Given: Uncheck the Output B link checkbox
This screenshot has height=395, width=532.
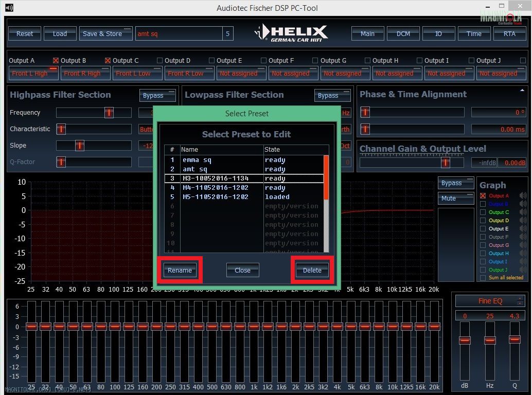Looking at the screenshot, I should pyautogui.click(x=56, y=61).
